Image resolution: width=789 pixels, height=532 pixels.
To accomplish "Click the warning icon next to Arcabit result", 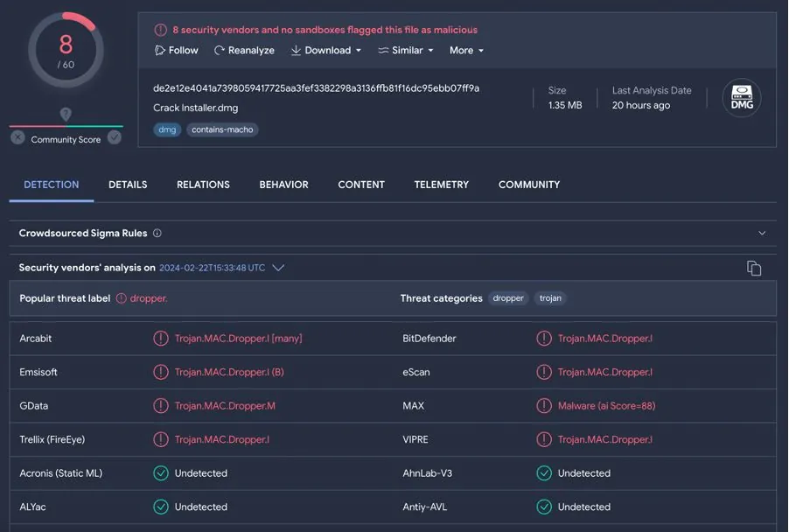I will coord(161,339).
